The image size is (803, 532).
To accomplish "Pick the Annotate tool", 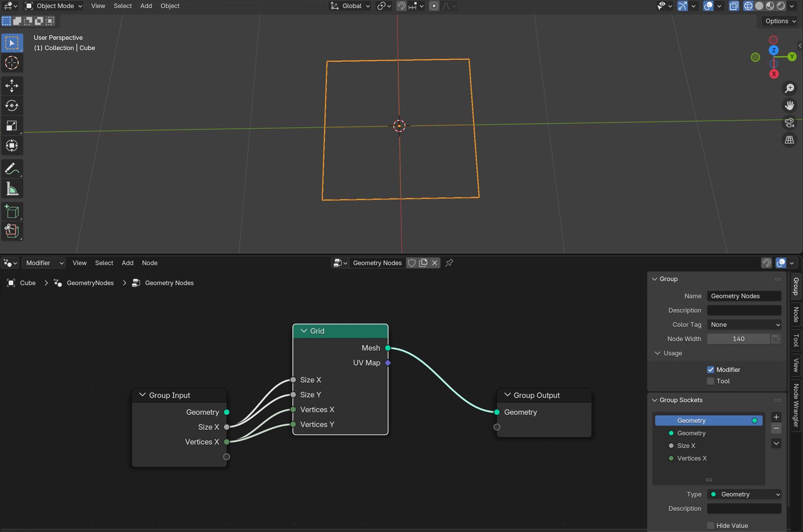I will pyautogui.click(x=12, y=169).
